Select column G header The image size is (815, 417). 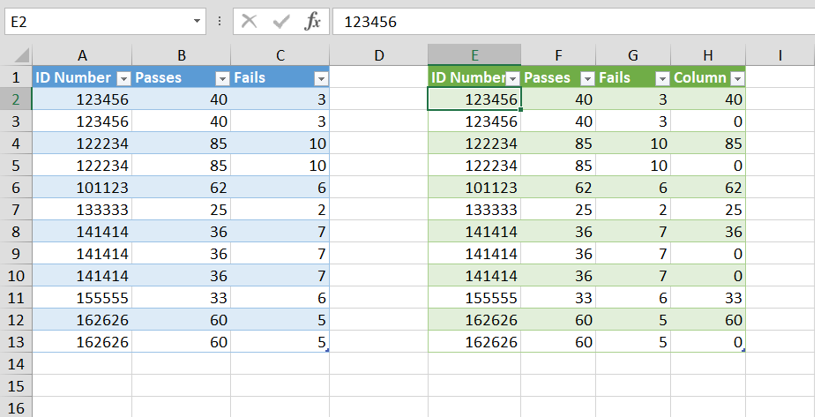tap(633, 55)
